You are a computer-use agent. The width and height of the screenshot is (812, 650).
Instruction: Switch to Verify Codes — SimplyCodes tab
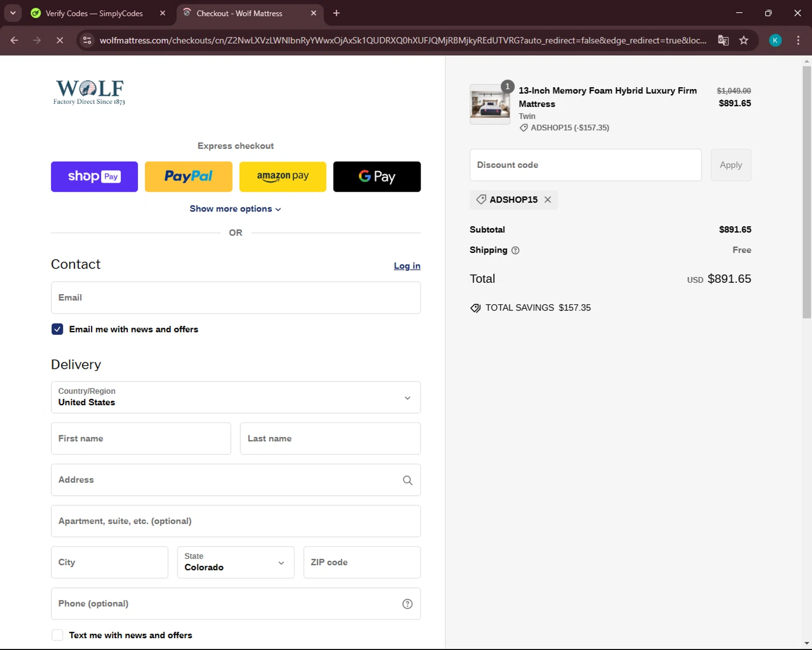pos(94,13)
